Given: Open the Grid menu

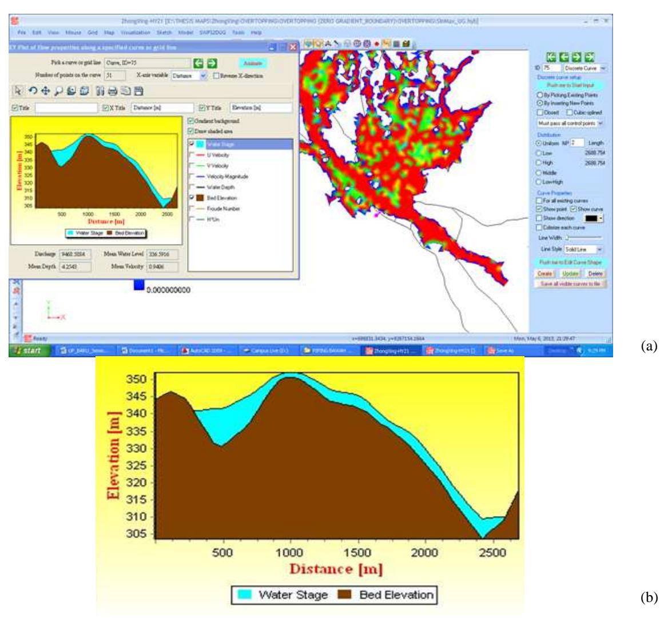Looking at the screenshot, I should coord(93,33).
